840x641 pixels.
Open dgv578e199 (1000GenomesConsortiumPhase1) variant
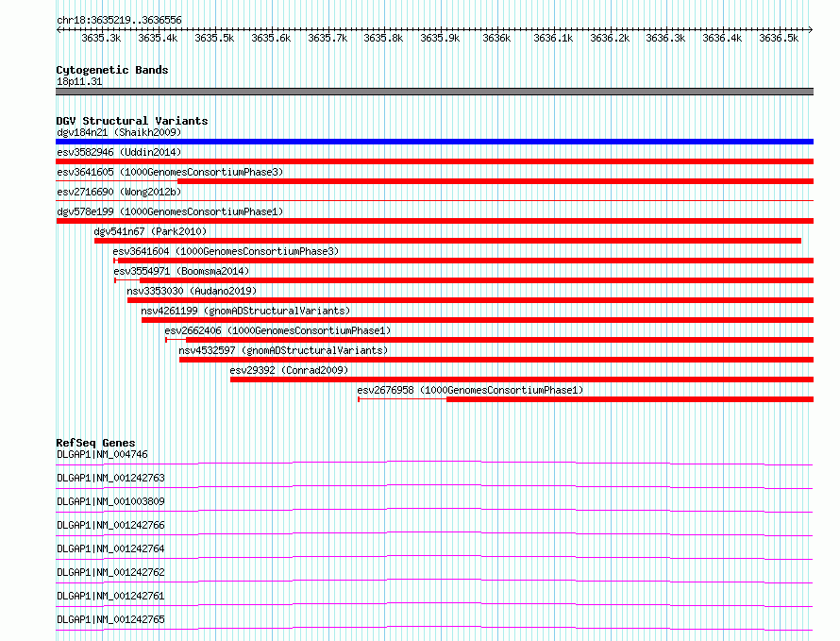[170, 211]
